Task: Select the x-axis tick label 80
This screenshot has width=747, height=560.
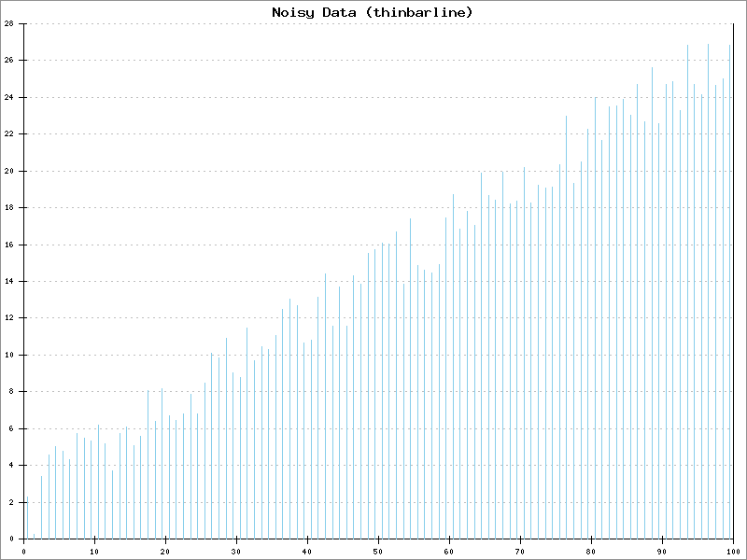Action: tap(591, 552)
